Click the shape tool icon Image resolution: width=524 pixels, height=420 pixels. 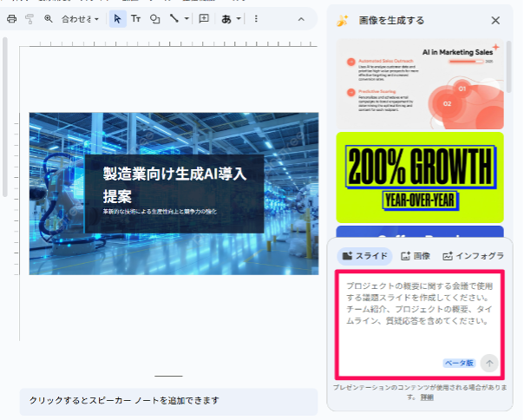pyautogui.click(x=154, y=19)
